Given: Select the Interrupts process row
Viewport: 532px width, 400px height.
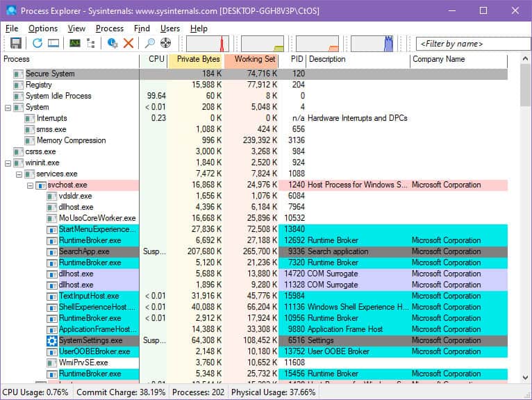Looking at the screenshot, I should tap(255, 118).
